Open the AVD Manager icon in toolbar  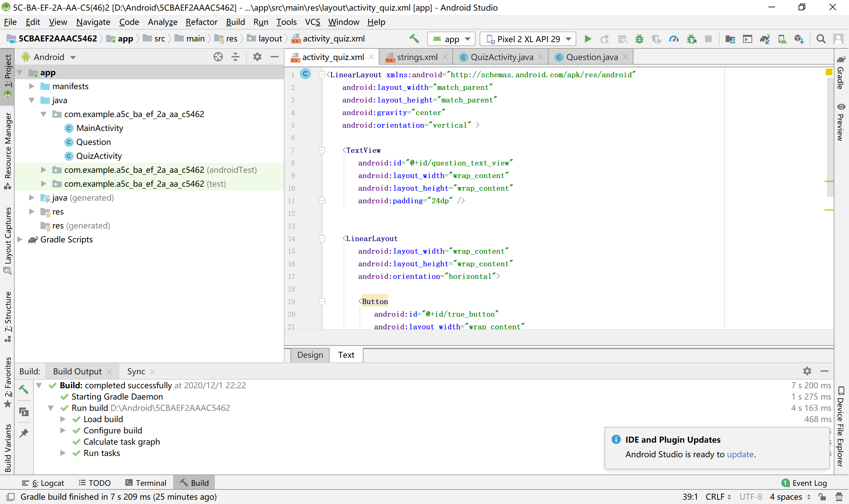782,39
